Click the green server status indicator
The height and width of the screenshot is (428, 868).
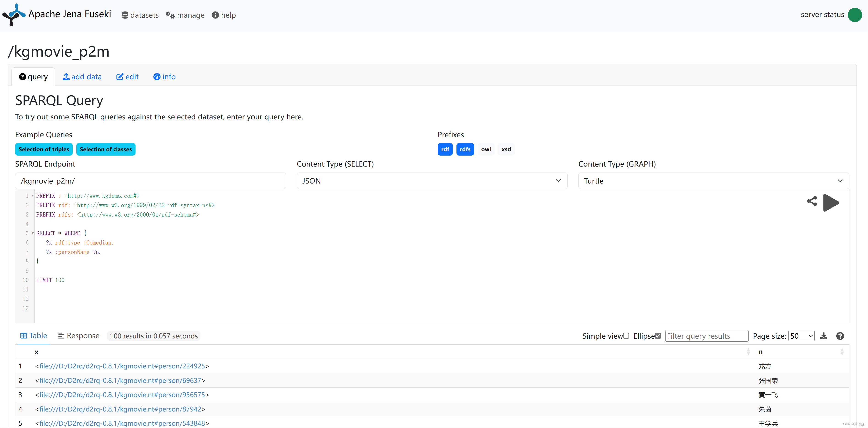[x=854, y=15]
